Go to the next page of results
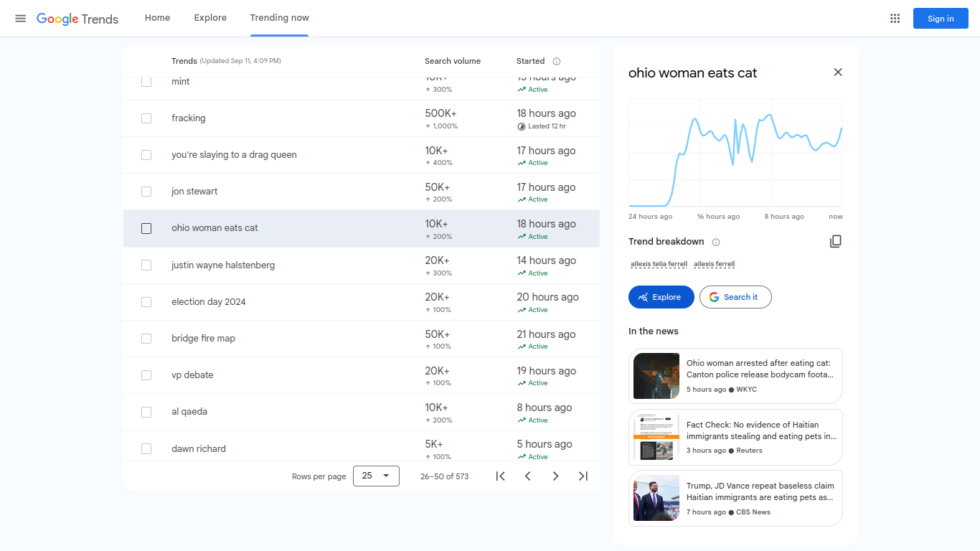The image size is (980, 551). point(555,476)
